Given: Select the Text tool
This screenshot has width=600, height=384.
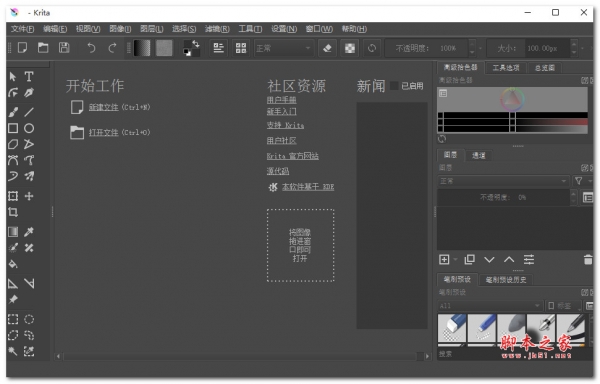Looking at the screenshot, I should [29, 76].
